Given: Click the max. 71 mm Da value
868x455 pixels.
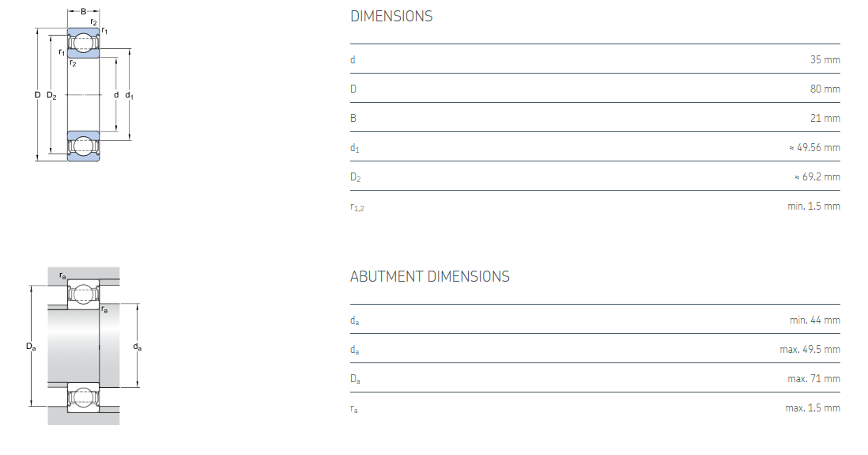Looking at the screenshot, I should 813,378.
